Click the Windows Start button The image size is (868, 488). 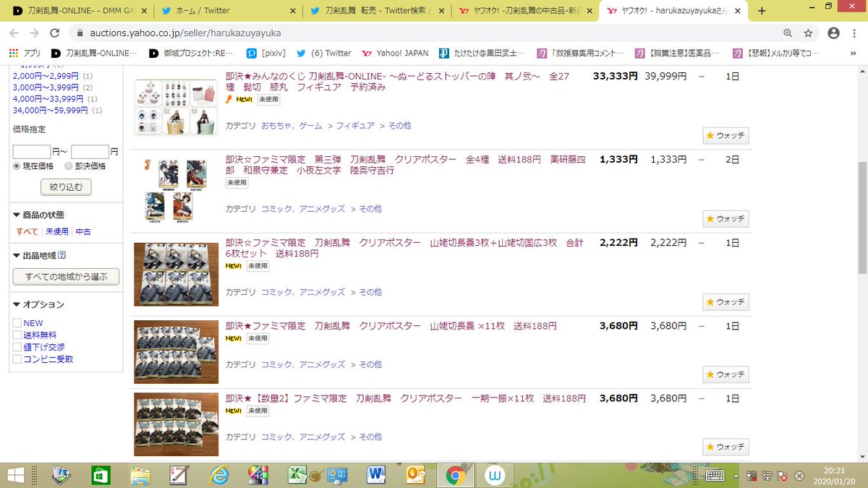15,475
